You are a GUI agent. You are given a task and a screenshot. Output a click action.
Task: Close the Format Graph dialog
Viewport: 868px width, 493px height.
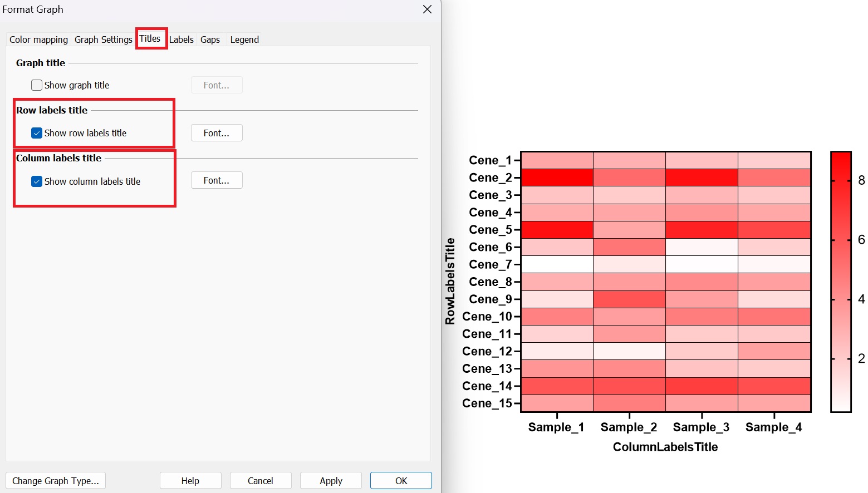pyautogui.click(x=427, y=9)
